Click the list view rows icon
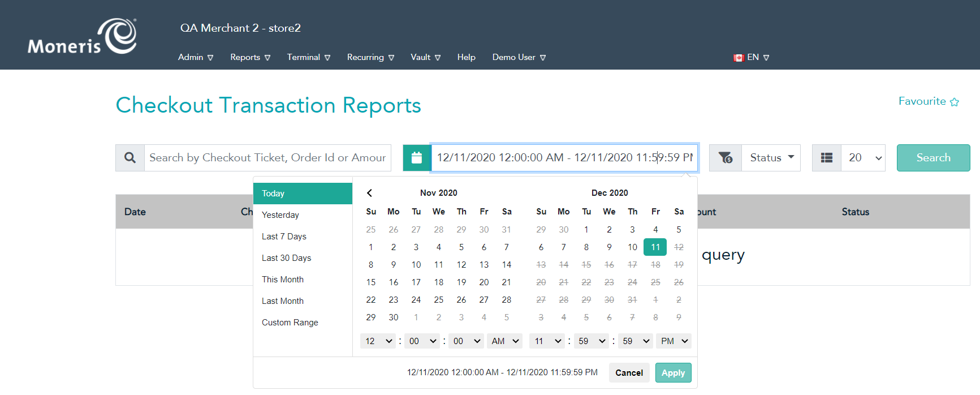Screen dimensions: 980x395 826,158
